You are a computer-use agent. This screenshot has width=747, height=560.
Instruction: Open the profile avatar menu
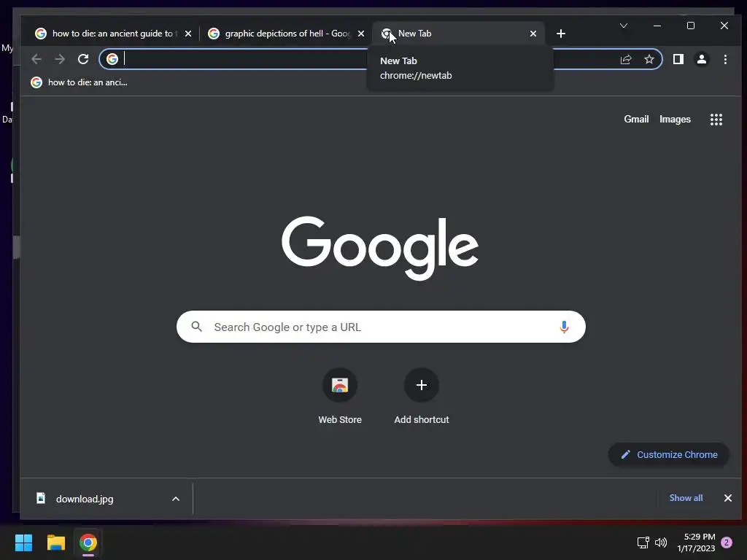point(701,59)
